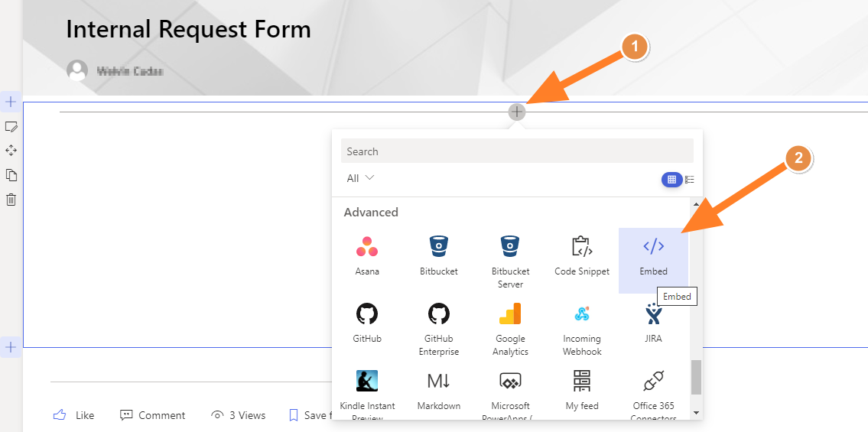Insert the Code Snippet web part
The height and width of the screenshot is (432, 868).
point(582,258)
